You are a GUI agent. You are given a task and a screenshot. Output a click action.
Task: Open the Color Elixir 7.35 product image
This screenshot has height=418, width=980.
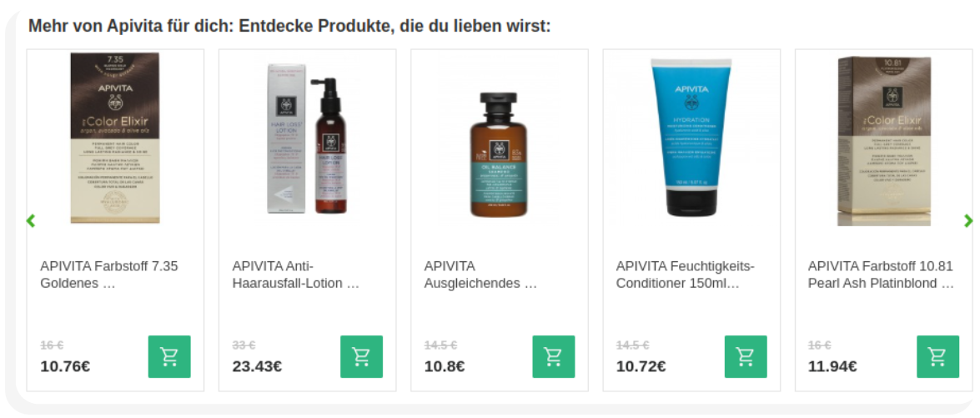point(115,138)
